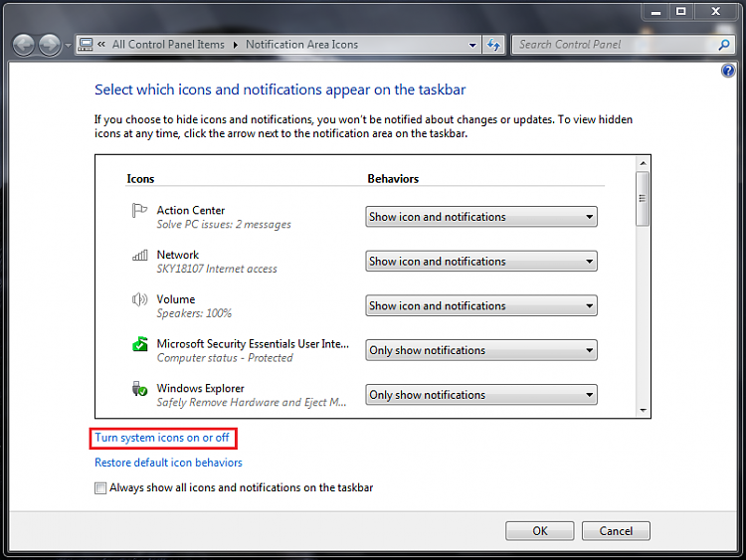Close the Notification Area Icons window
The width and height of the screenshot is (746, 560).
[x=715, y=11]
